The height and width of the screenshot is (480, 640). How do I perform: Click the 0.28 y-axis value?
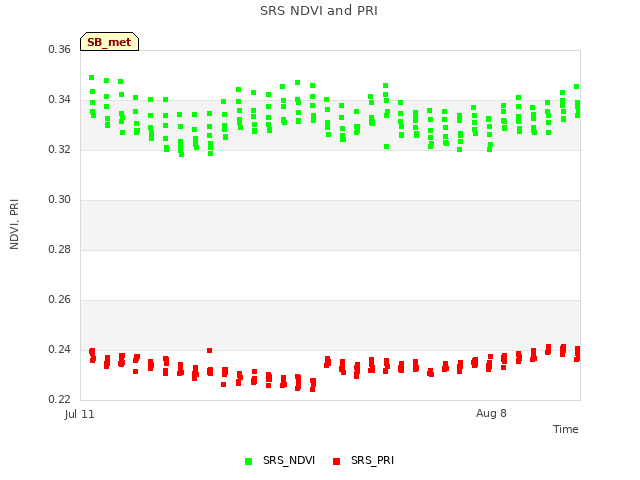(x=60, y=249)
